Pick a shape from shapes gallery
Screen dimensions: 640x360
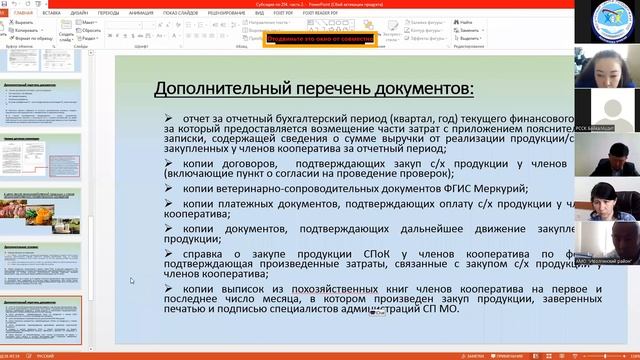pos(331,25)
